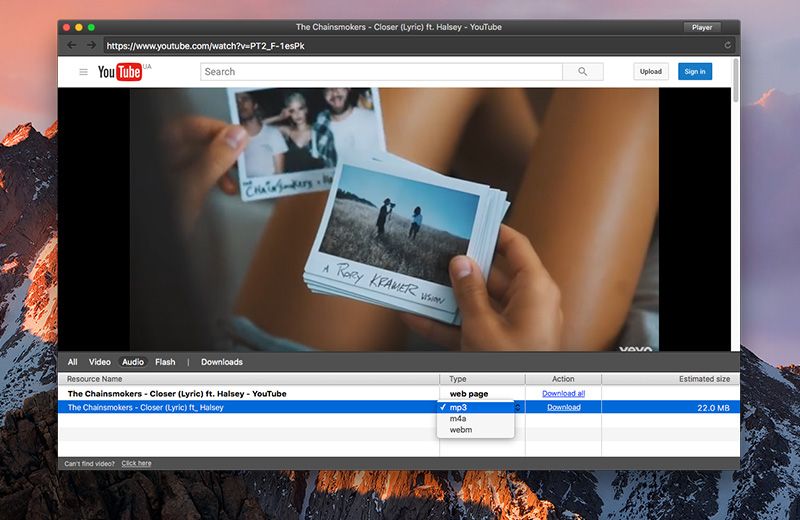
Task: Go forward with the right arrow icon
Action: point(91,45)
